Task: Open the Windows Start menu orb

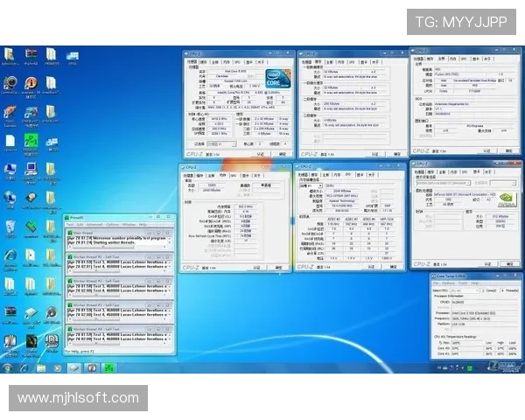Action: (x=7, y=370)
